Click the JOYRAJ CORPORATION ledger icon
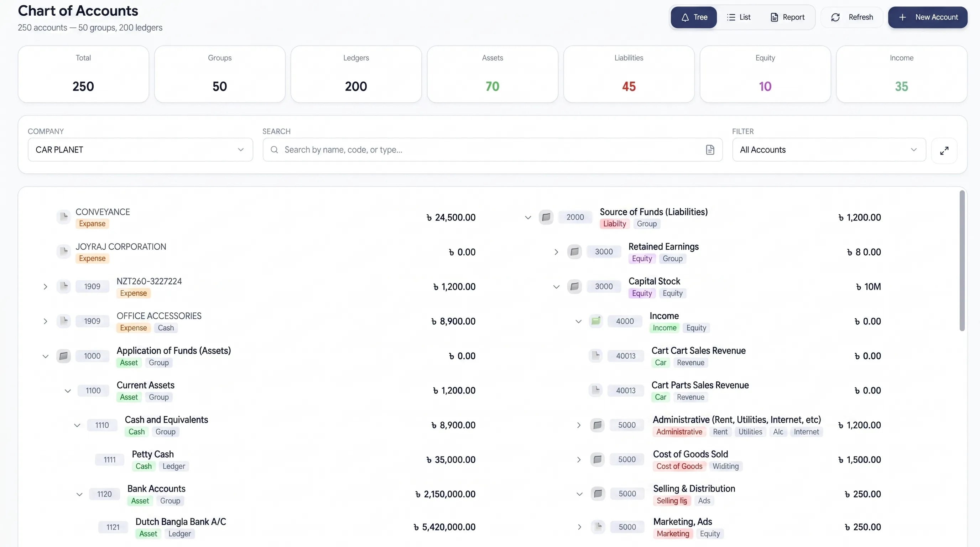 pyautogui.click(x=63, y=252)
